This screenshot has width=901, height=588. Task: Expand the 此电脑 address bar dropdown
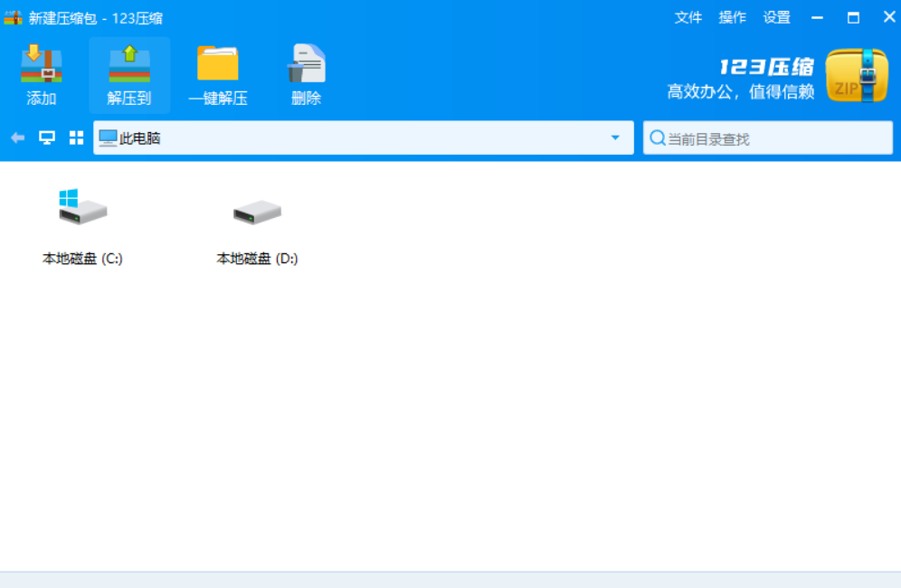click(616, 138)
